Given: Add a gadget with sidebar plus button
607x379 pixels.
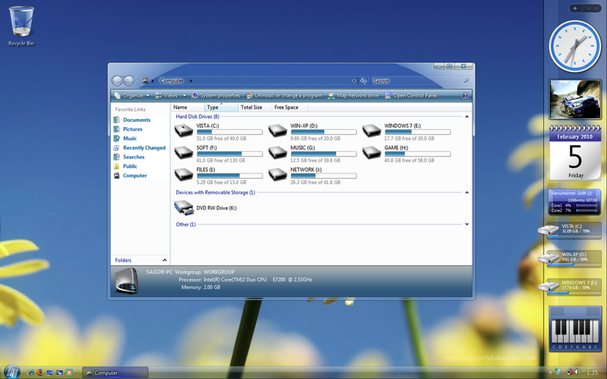Looking at the screenshot, I should click(575, 8).
